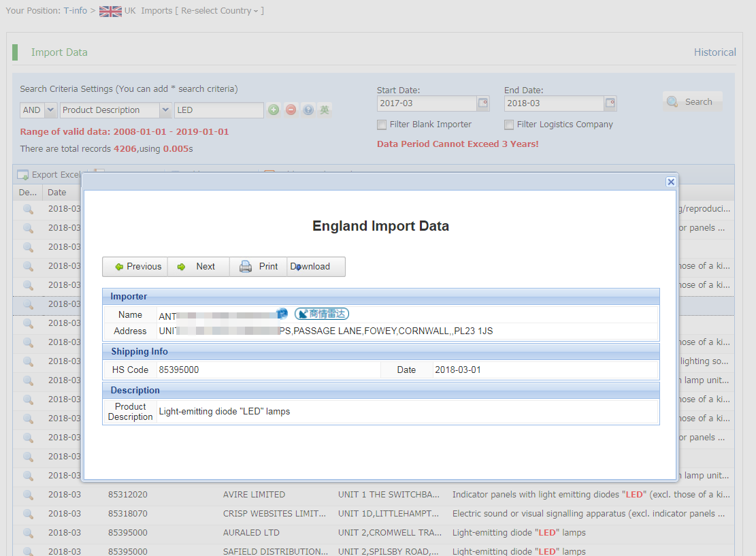Go to the Previous import record

[x=136, y=267]
